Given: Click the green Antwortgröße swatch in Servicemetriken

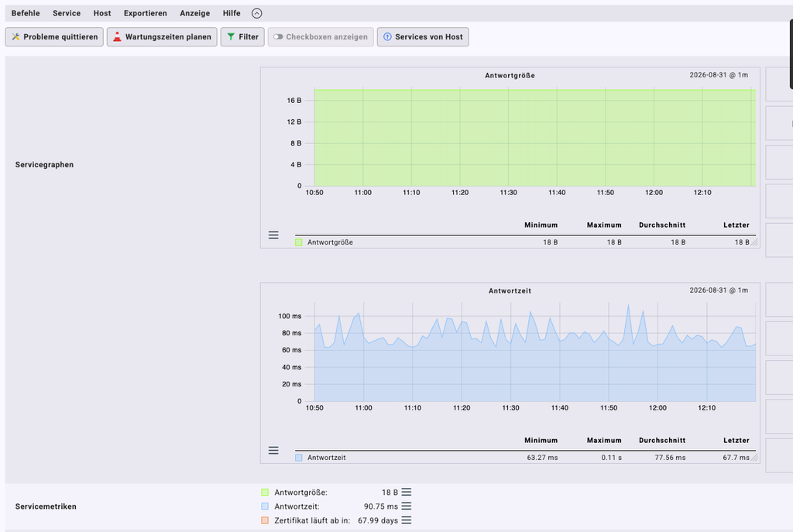Looking at the screenshot, I should (x=265, y=492).
